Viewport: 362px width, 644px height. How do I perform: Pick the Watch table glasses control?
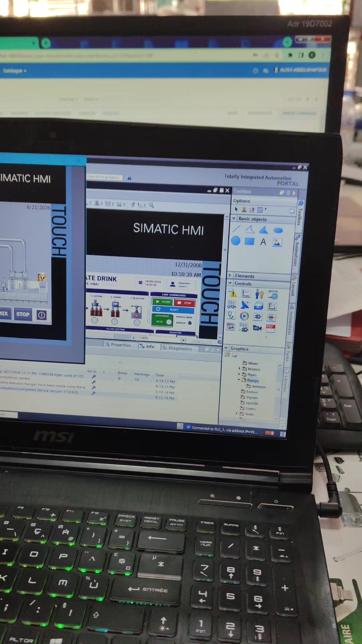232,305
